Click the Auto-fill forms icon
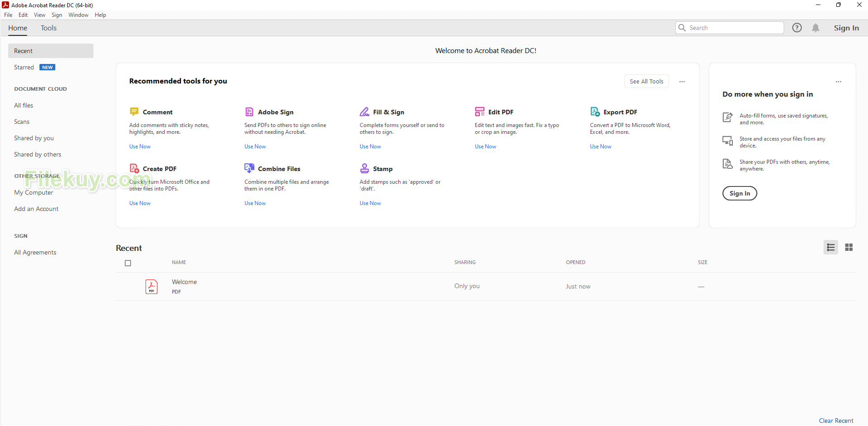 [727, 117]
